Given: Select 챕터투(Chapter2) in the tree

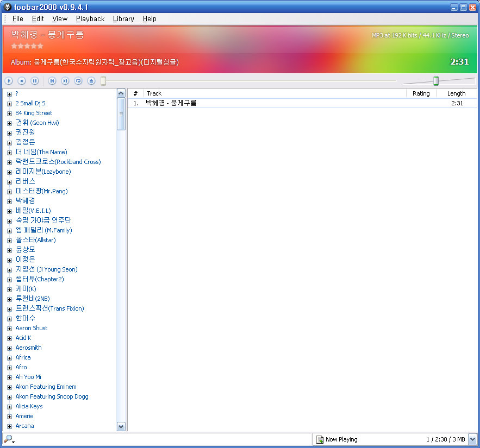Looking at the screenshot, I should pyautogui.click(x=40, y=279).
